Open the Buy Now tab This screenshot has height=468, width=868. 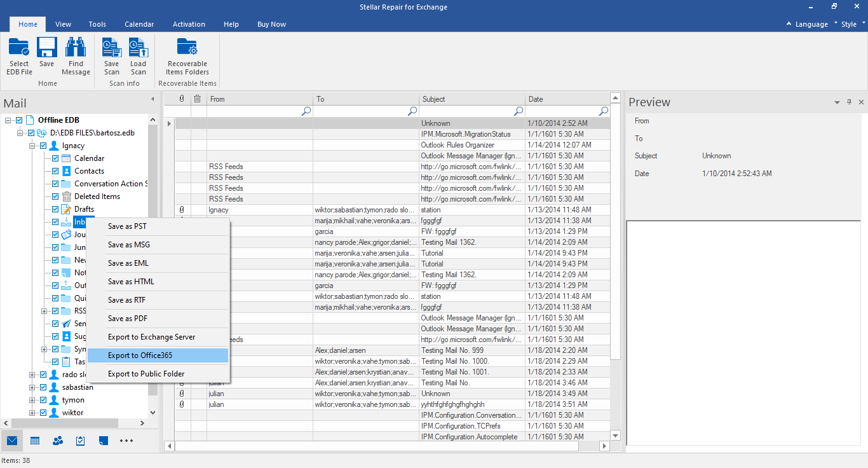tap(271, 24)
